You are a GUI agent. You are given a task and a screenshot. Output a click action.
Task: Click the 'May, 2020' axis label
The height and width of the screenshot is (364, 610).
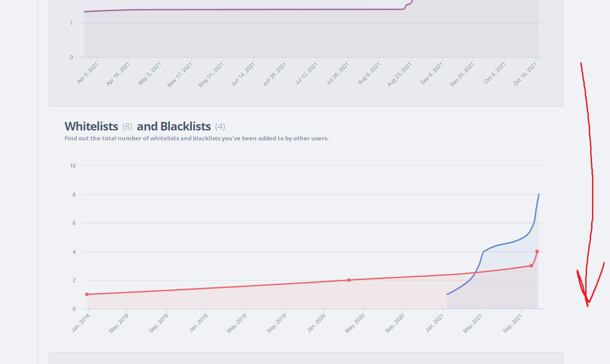coord(356,323)
